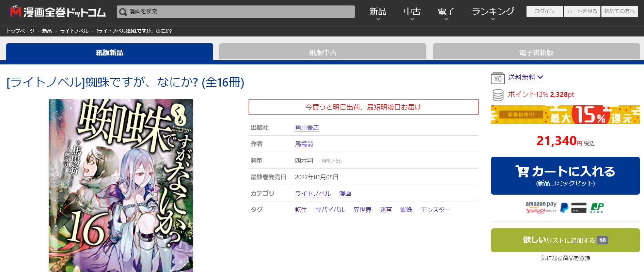Open the 異世界 tag
The width and height of the screenshot is (644, 272).
[363, 210]
